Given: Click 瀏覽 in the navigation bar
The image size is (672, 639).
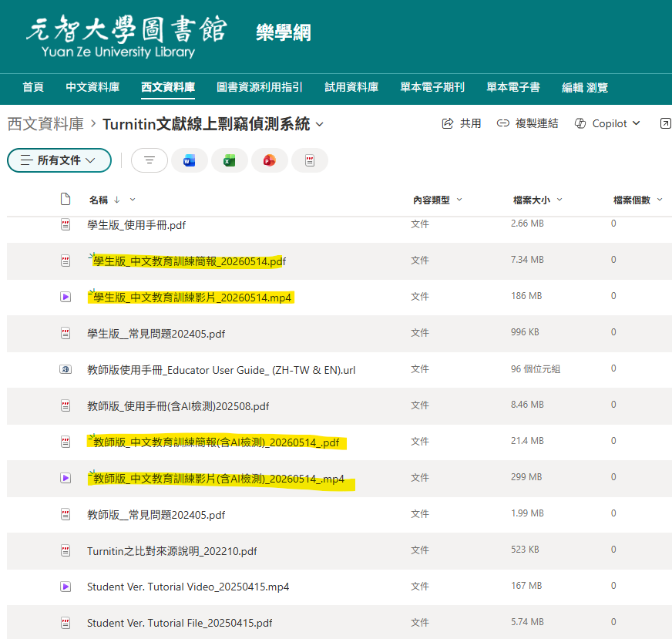Looking at the screenshot, I should point(597,87).
